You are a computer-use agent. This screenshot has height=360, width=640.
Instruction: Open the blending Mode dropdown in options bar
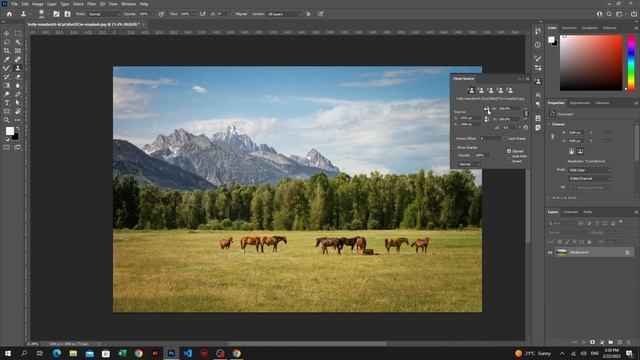(x=104, y=14)
